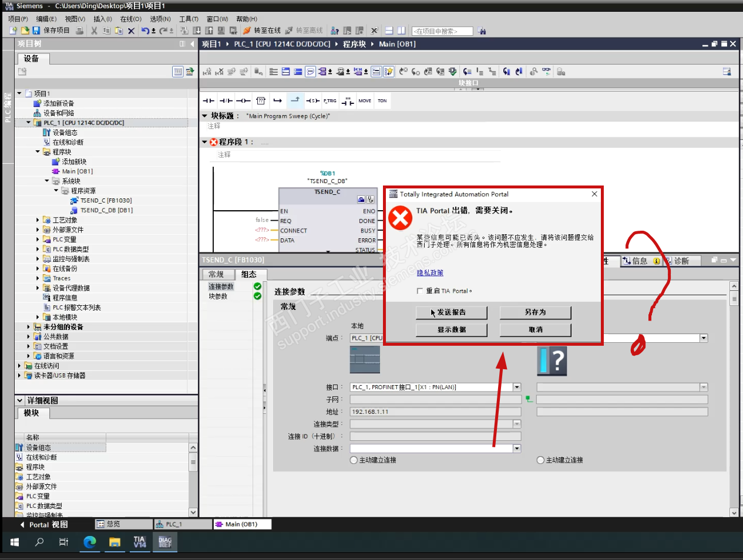Click the cut scissors icon
The width and height of the screenshot is (743, 560).
94,31
